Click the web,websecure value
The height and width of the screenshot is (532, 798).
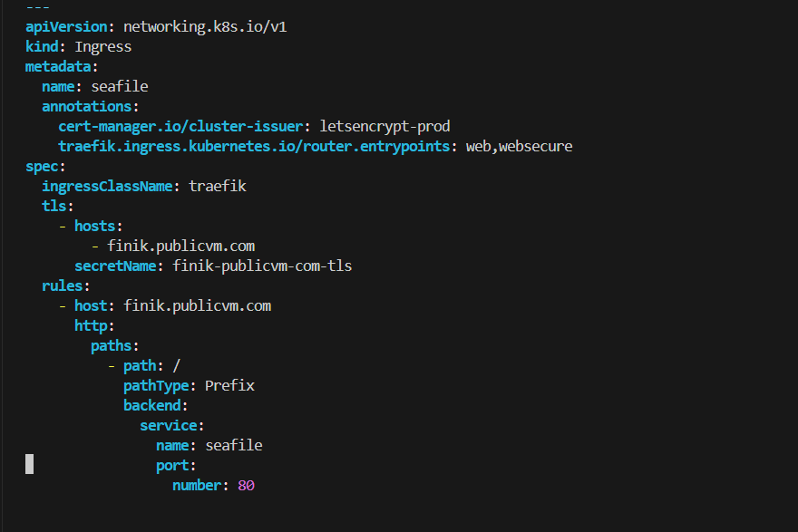[519, 147]
